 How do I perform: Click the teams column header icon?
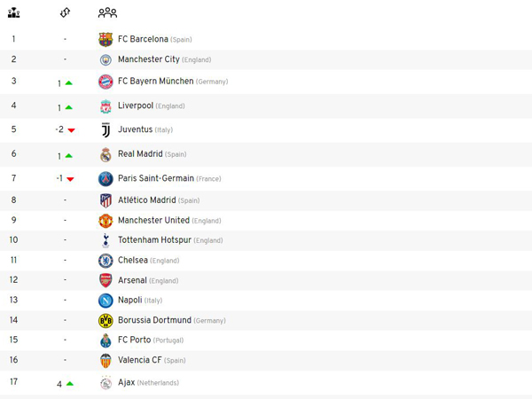tap(107, 13)
